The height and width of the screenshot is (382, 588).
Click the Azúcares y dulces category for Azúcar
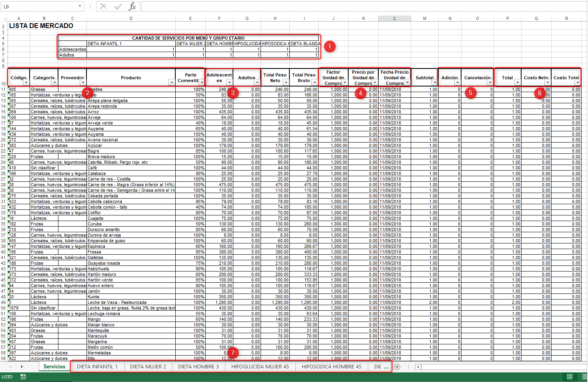(x=44, y=145)
